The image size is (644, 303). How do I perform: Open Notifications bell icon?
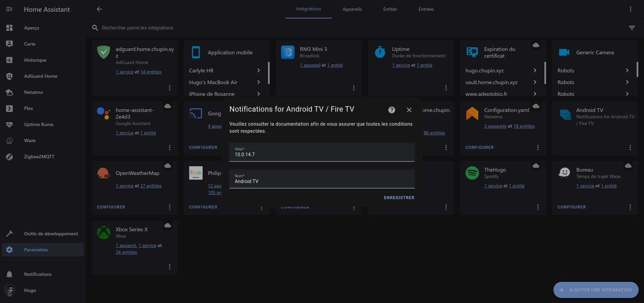(9, 274)
